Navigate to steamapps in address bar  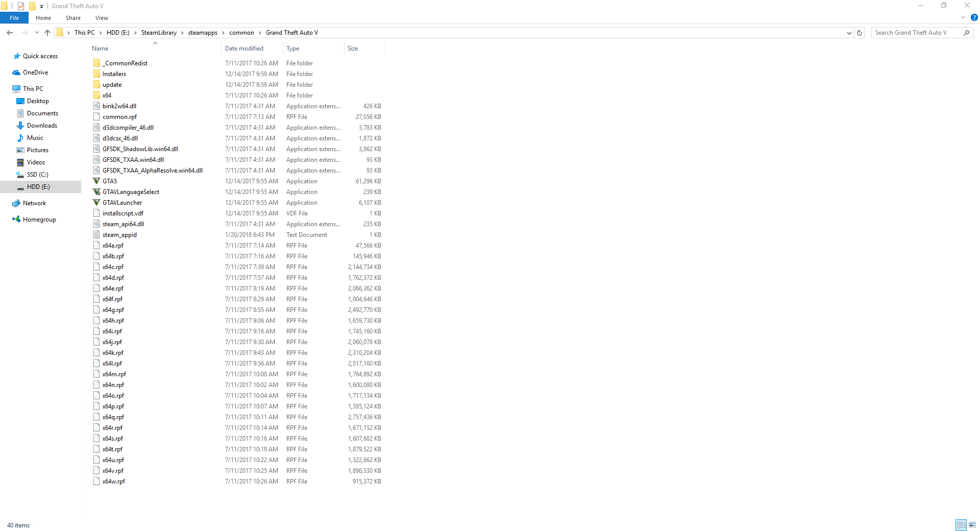tap(203, 33)
